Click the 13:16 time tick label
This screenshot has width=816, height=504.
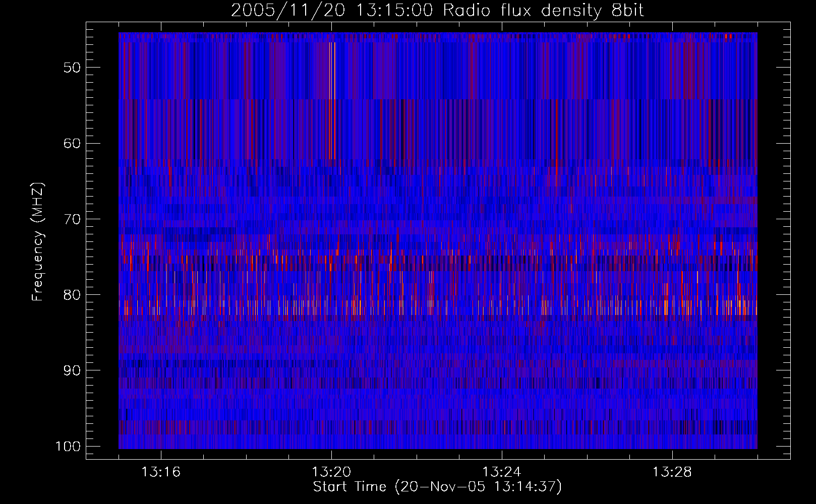click(x=161, y=472)
